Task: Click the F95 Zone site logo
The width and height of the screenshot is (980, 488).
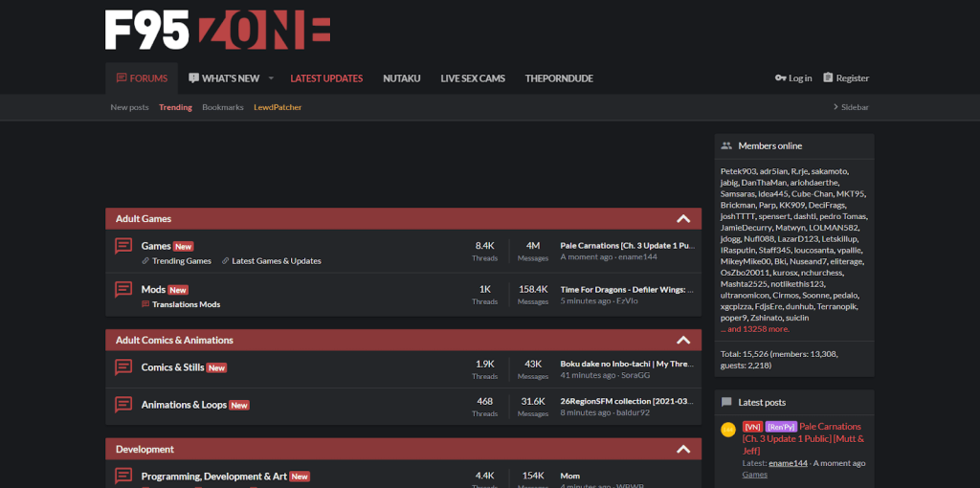Action: point(217,30)
